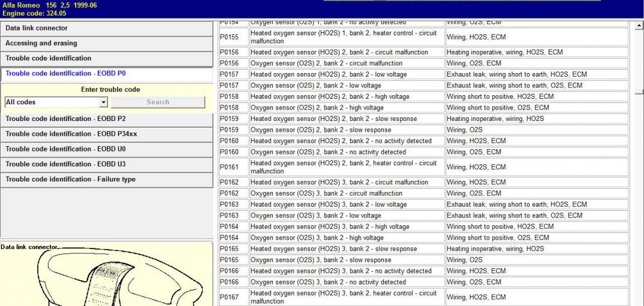644x306 pixels.
Task: Select 'Oxygen sensor (O2S) 3, bank 2 - circuit malfunction'
Action: coord(347,193)
